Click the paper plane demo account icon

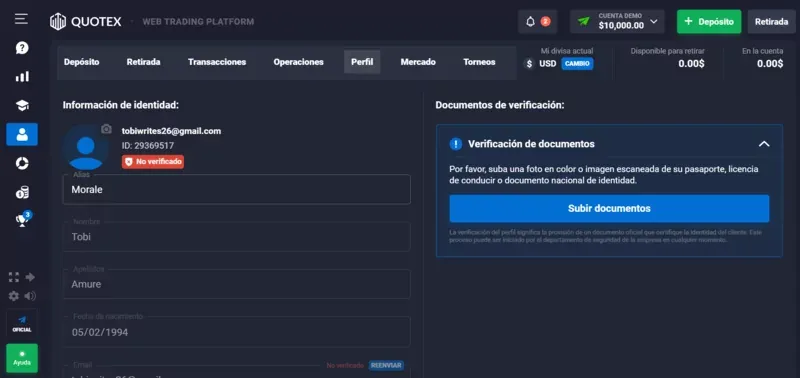pyautogui.click(x=583, y=22)
